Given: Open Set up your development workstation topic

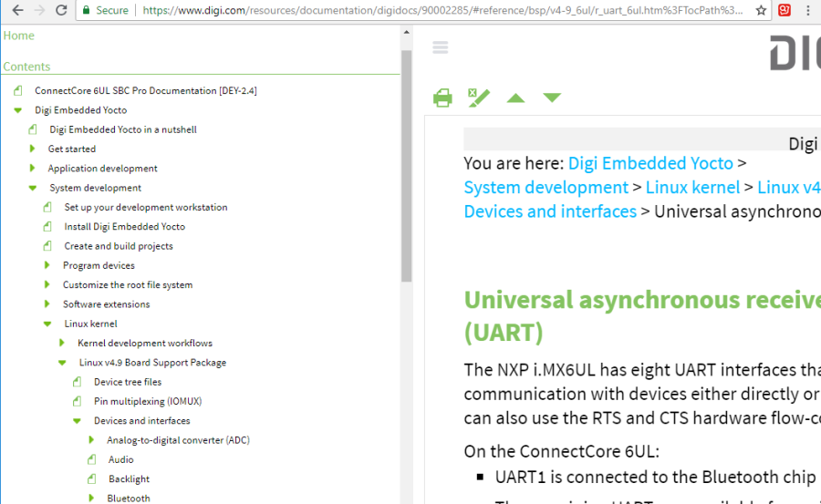Looking at the screenshot, I should tap(146, 207).
